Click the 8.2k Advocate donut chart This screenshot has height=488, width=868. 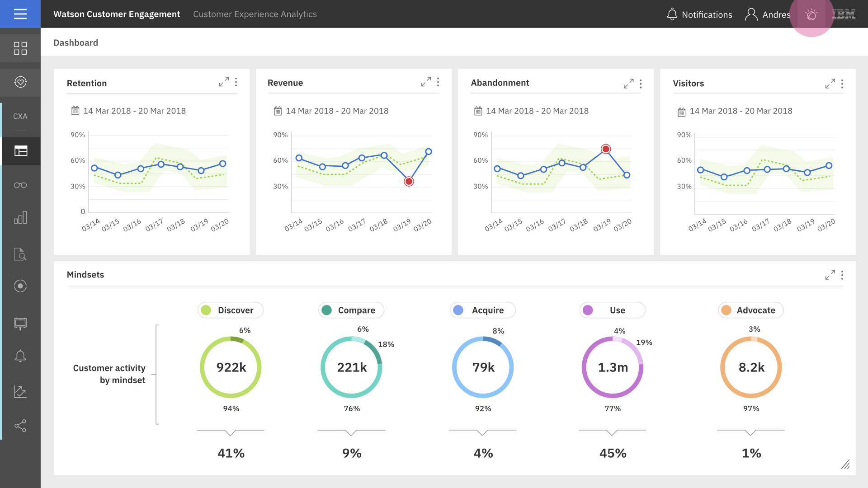point(751,367)
